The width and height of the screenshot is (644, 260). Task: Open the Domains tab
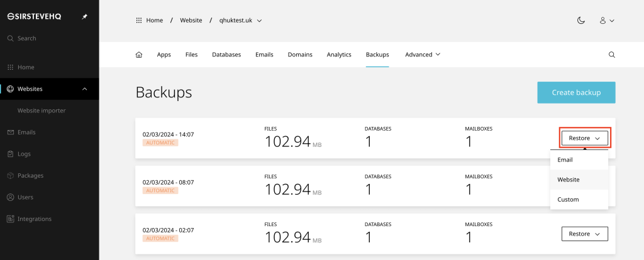(x=300, y=55)
